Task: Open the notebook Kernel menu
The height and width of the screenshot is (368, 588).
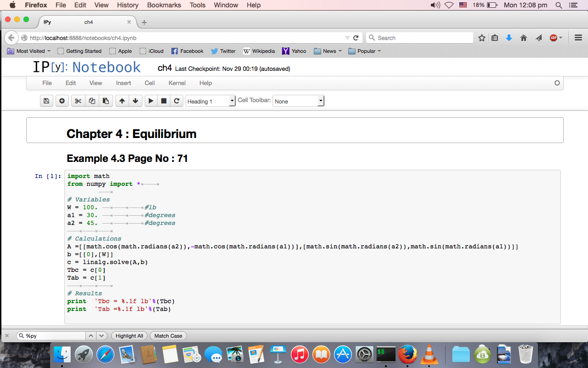Action: click(x=177, y=83)
